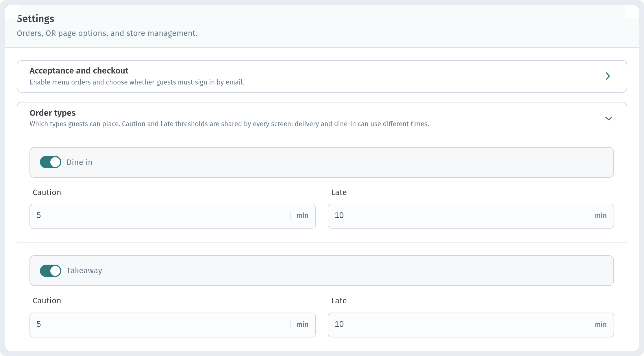Edit the Dine in Late minutes field
This screenshot has width=644, height=356.
[471, 216]
